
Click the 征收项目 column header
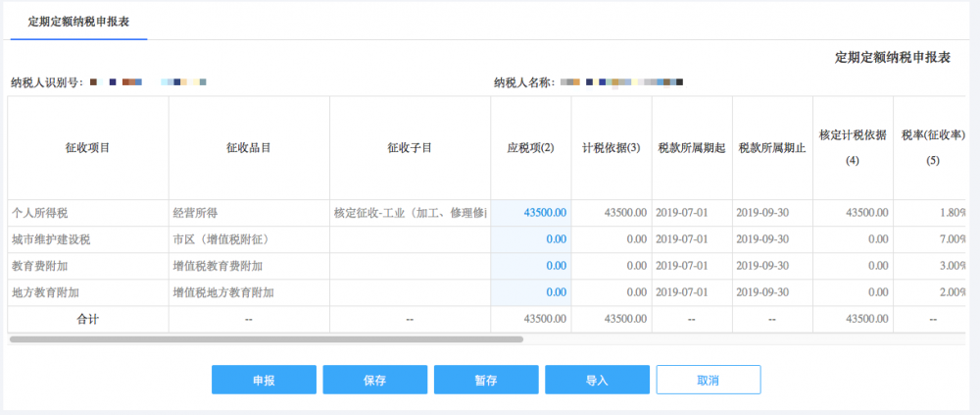pyautogui.click(x=88, y=148)
